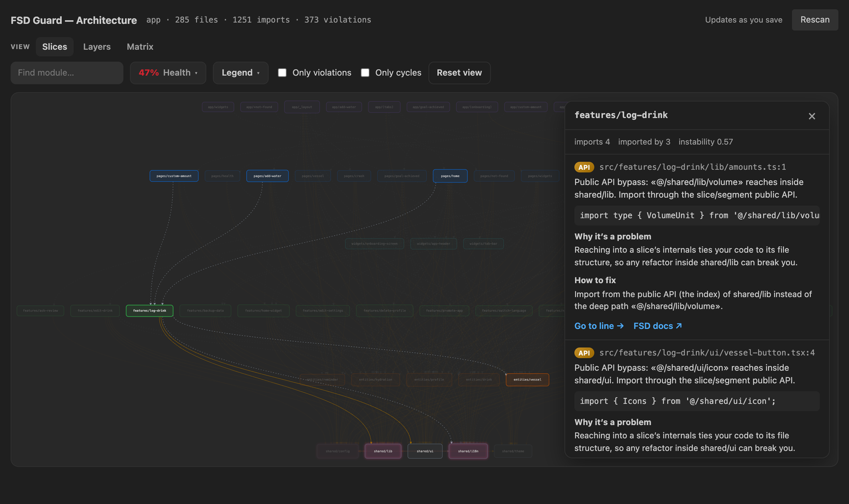Select the features/log-drink node
This screenshot has width=849, height=504.
coord(150,310)
